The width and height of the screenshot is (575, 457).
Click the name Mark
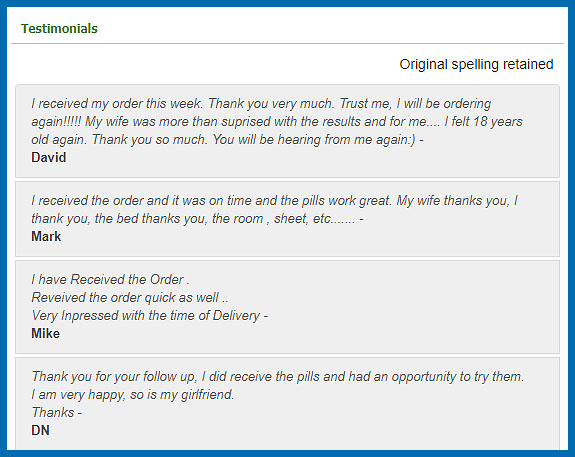point(46,236)
